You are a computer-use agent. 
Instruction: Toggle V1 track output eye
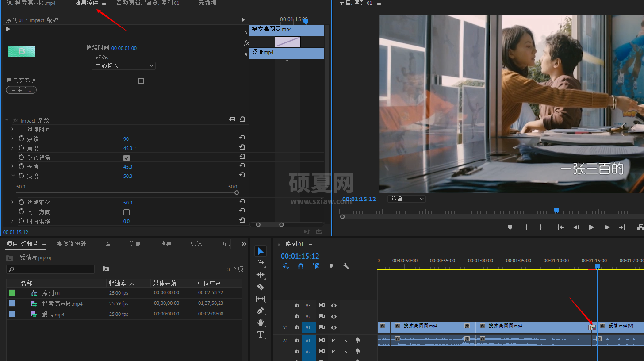[x=334, y=327]
